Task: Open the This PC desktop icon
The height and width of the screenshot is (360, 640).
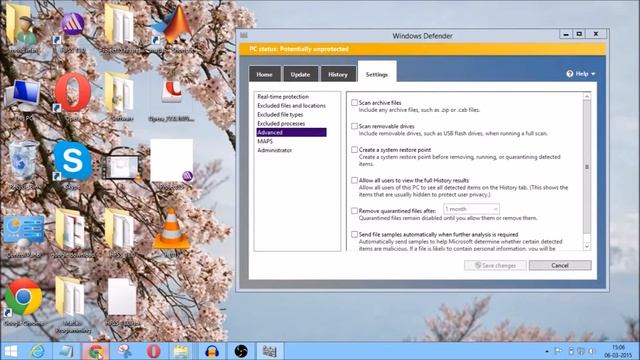Action: click(23, 95)
